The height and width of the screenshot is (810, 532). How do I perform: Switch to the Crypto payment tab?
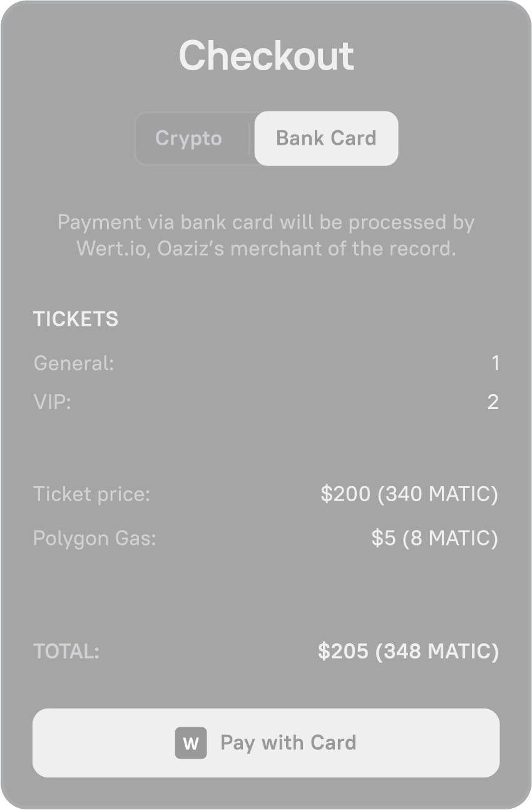tap(188, 138)
